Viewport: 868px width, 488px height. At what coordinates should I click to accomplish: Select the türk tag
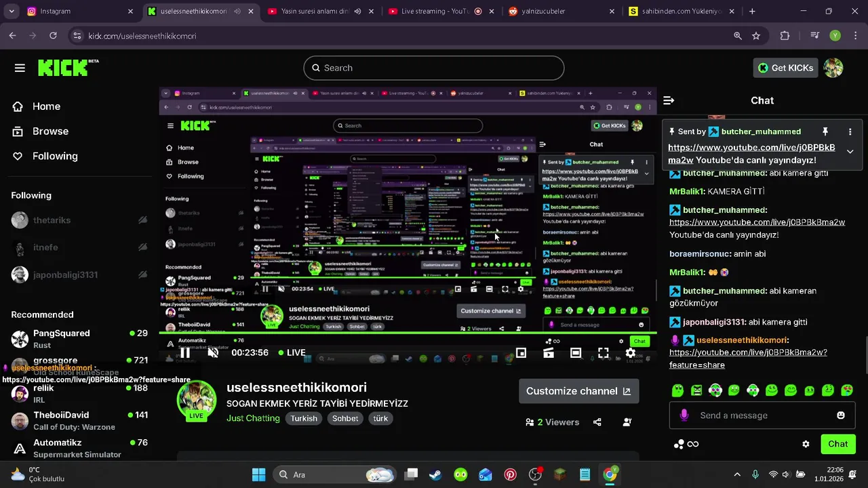click(x=380, y=418)
